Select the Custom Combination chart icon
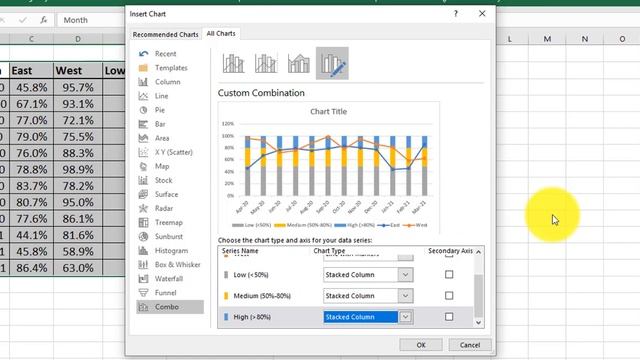Screen dimensions: 640x360 (x=332, y=63)
